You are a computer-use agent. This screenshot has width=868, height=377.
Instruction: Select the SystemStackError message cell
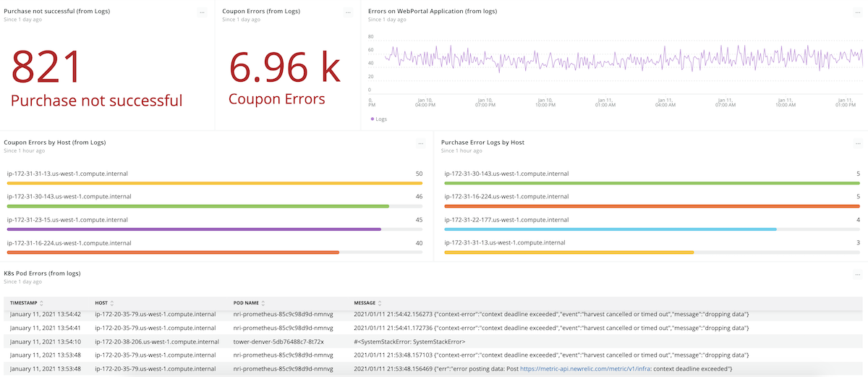click(x=409, y=342)
